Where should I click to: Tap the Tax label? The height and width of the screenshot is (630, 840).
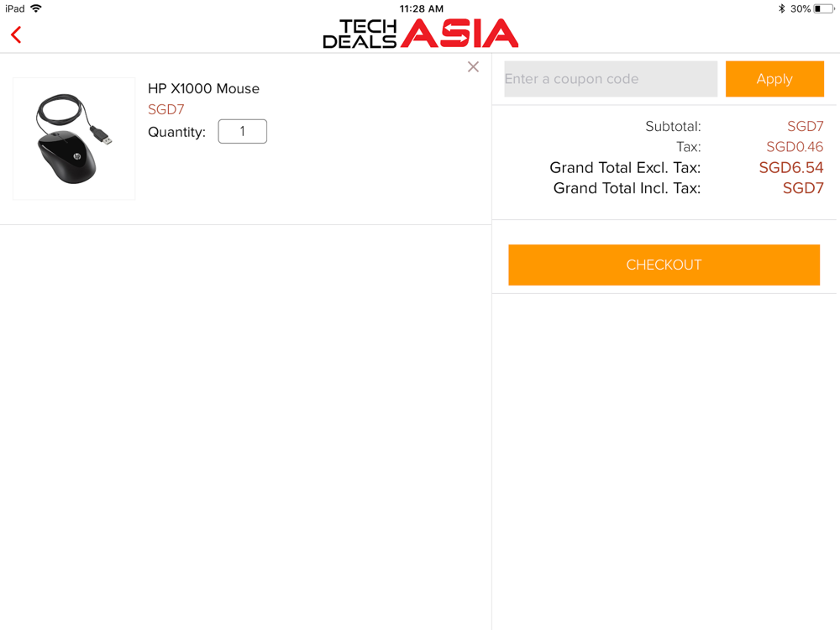coord(689,147)
